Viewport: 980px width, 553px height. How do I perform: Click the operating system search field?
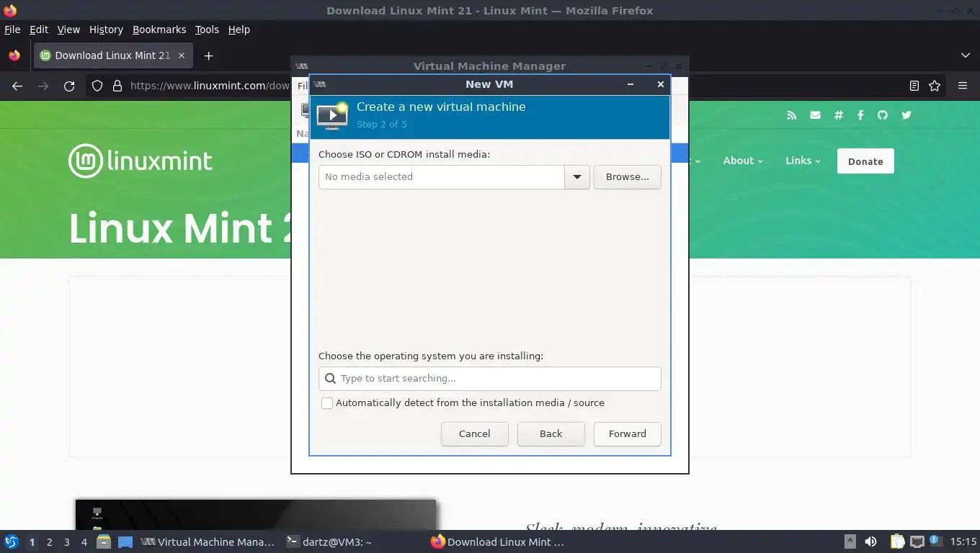coord(489,379)
